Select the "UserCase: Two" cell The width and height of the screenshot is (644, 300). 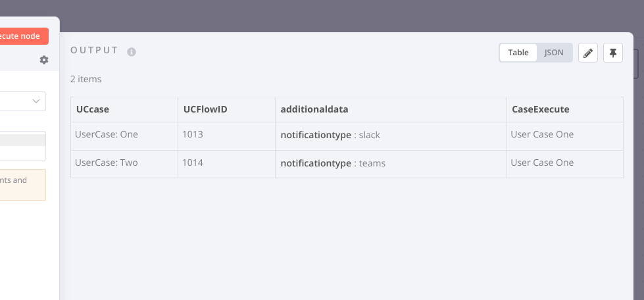(107, 162)
